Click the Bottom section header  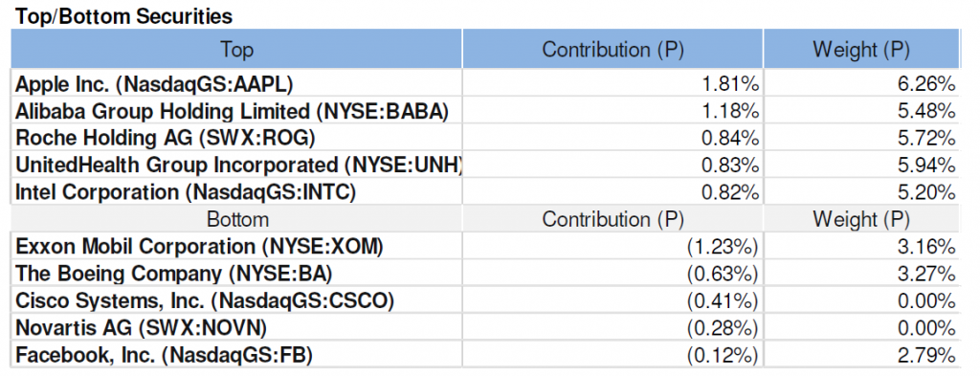tap(237, 219)
